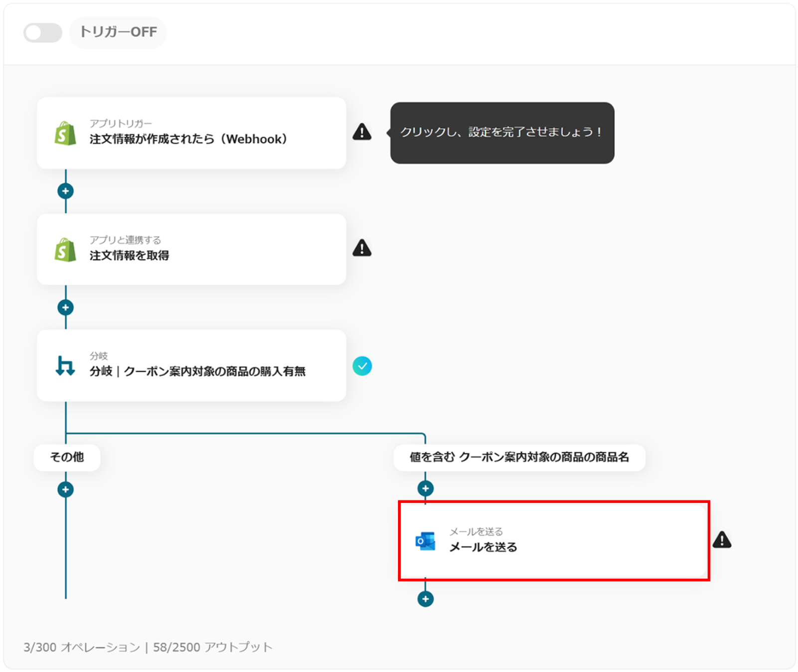Open the 注文情報を取得 action card

tap(191, 249)
